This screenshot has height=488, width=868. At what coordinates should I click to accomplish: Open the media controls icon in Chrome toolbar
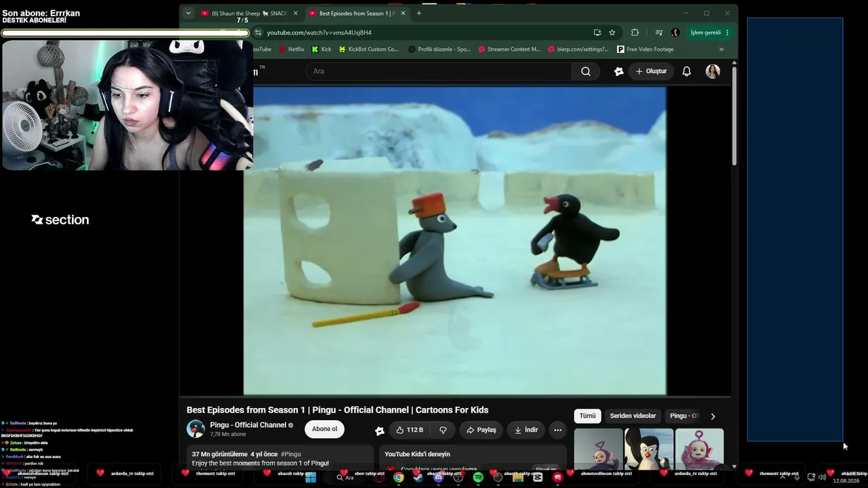click(658, 33)
